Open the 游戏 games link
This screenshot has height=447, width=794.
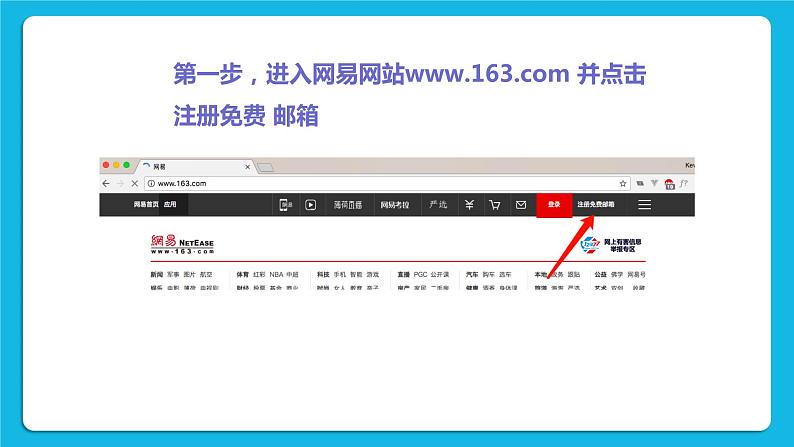[x=373, y=274]
